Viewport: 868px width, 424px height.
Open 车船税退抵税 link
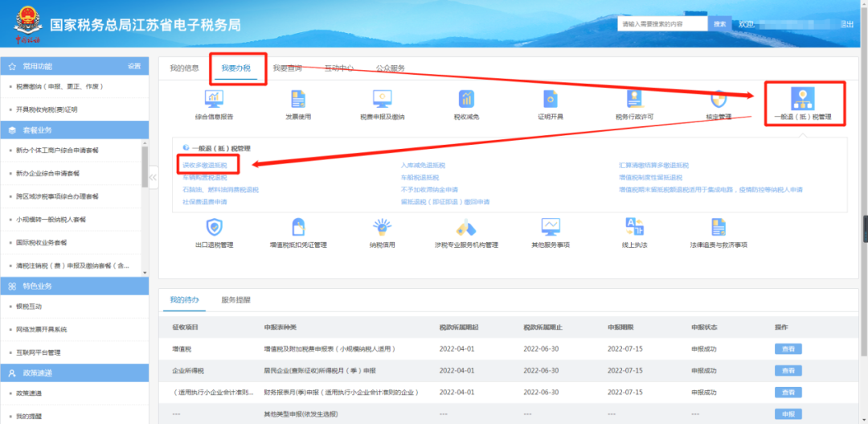pyautogui.click(x=420, y=177)
